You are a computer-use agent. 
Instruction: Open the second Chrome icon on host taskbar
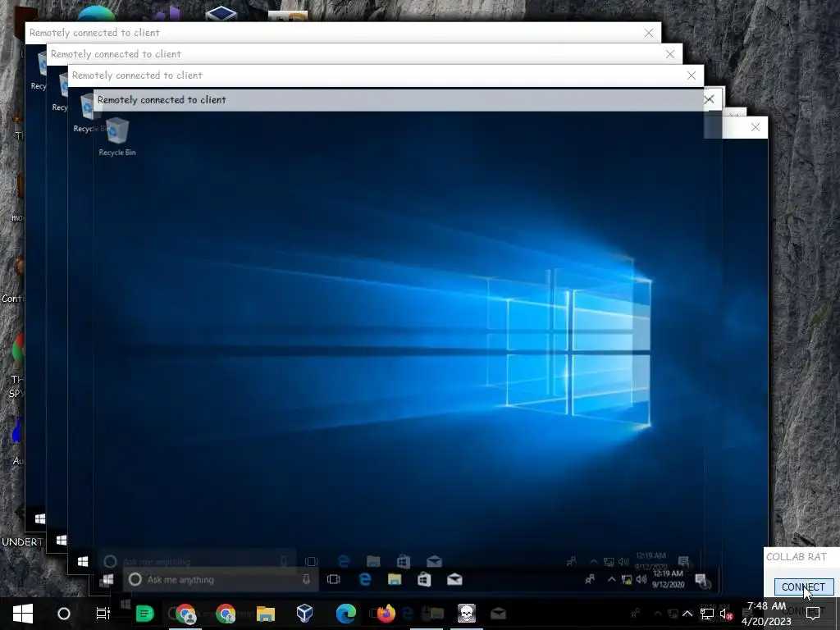[x=226, y=614]
